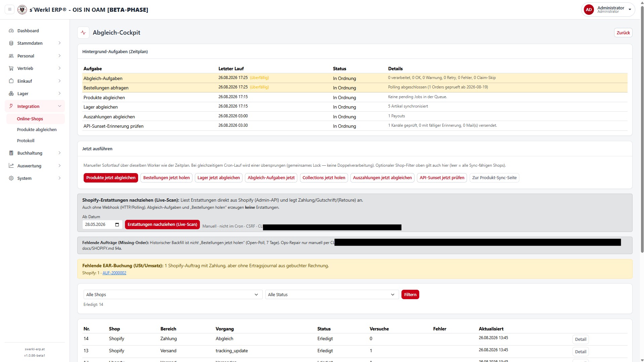Click Collections jetzt holen button
Viewport: 644px width, 362px height.
click(324, 178)
